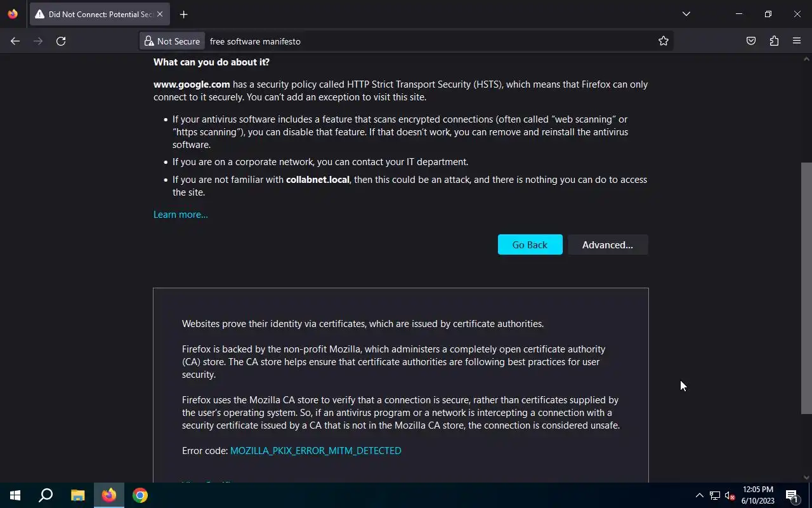Click the What can you do about it? heading

(211, 62)
